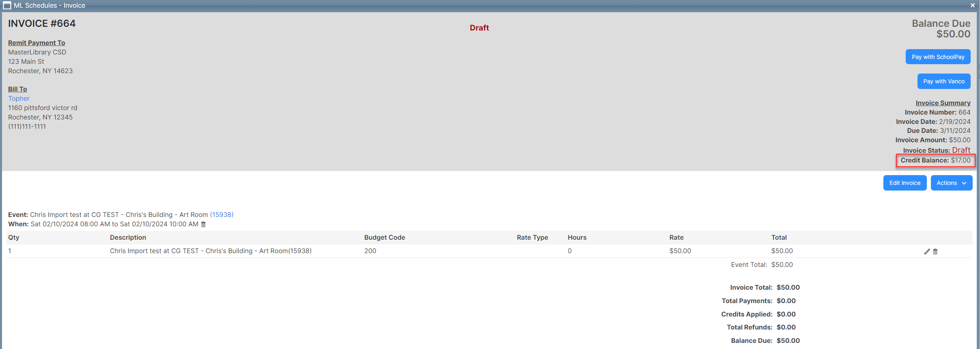980x349 pixels.
Task: Close the Invoice window
Action: pyautogui.click(x=972, y=5)
